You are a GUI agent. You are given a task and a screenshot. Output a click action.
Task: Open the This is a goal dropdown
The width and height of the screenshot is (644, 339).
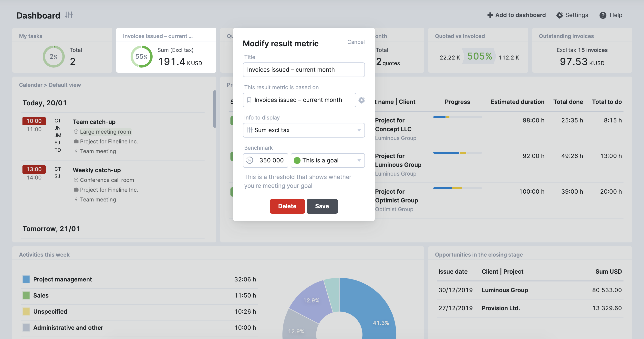[328, 160]
